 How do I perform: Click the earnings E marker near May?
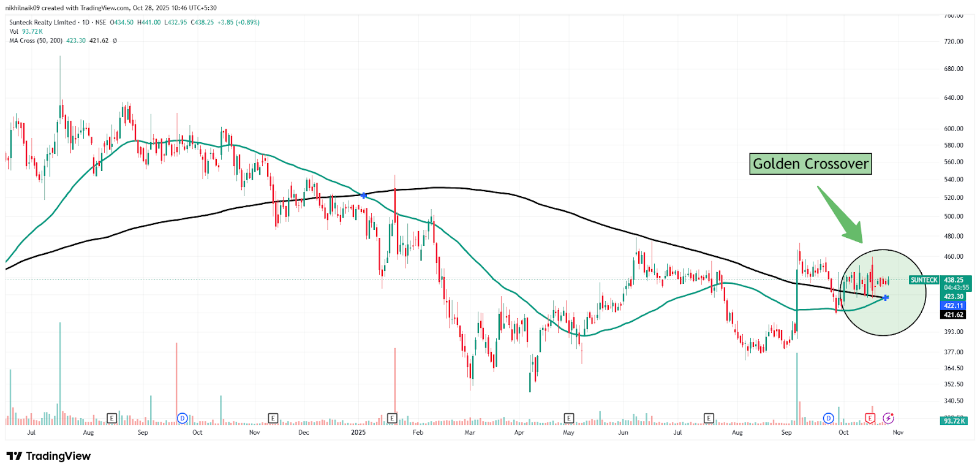point(568,418)
